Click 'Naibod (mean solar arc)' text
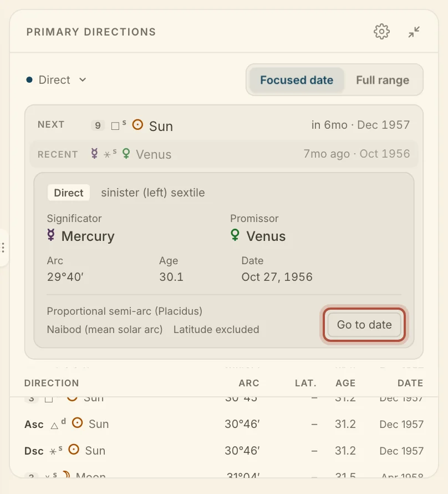 pyautogui.click(x=105, y=330)
